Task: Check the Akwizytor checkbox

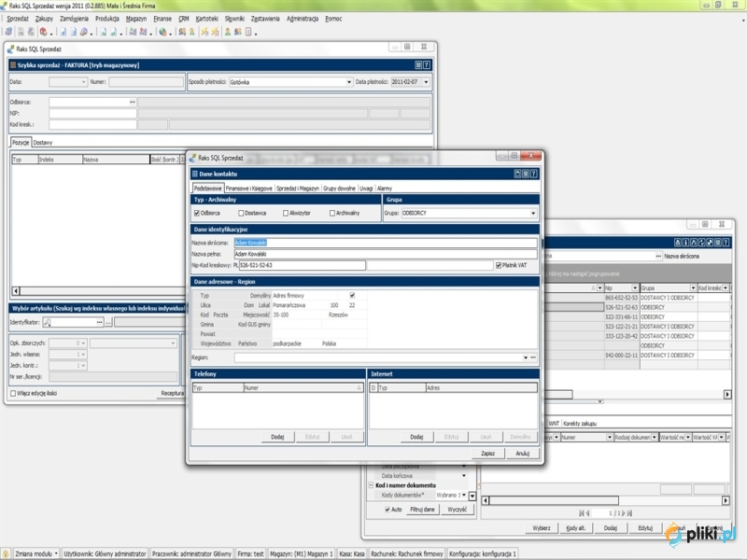Action: click(x=286, y=214)
